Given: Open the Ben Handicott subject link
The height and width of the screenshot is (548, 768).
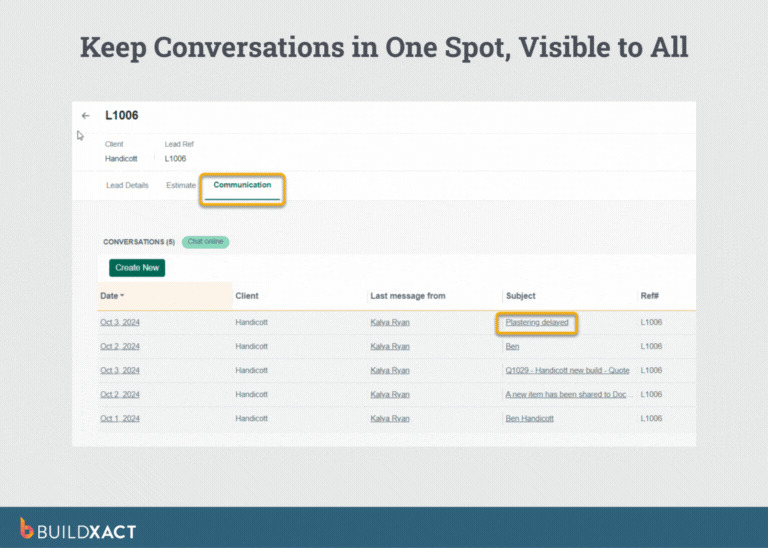Looking at the screenshot, I should 529,418.
